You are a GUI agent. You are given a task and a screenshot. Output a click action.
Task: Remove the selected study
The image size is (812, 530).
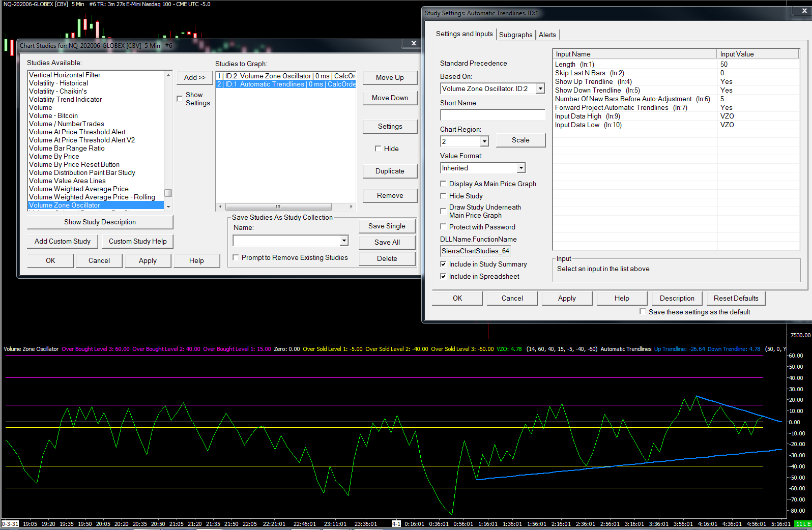(390, 195)
